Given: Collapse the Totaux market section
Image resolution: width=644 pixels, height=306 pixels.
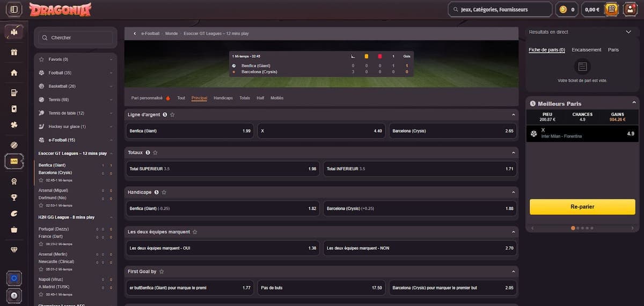Looking at the screenshot, I should coord(514,153).
